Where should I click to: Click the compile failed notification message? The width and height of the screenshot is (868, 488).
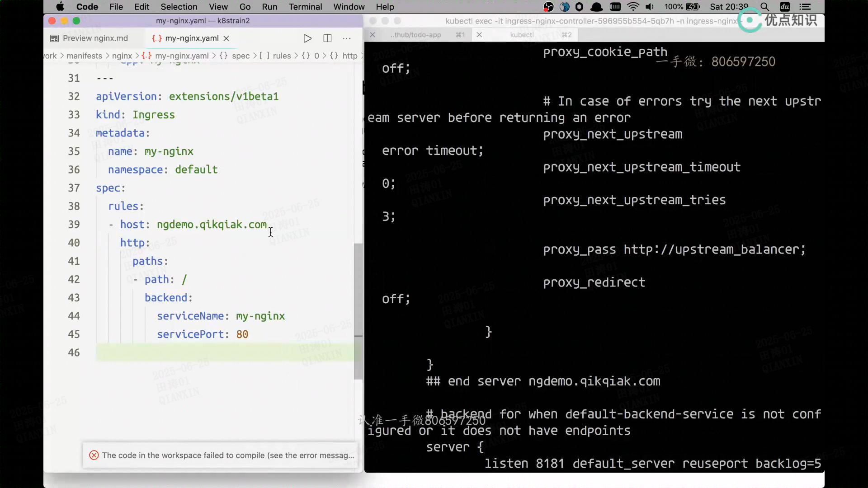tap(228, 455)
